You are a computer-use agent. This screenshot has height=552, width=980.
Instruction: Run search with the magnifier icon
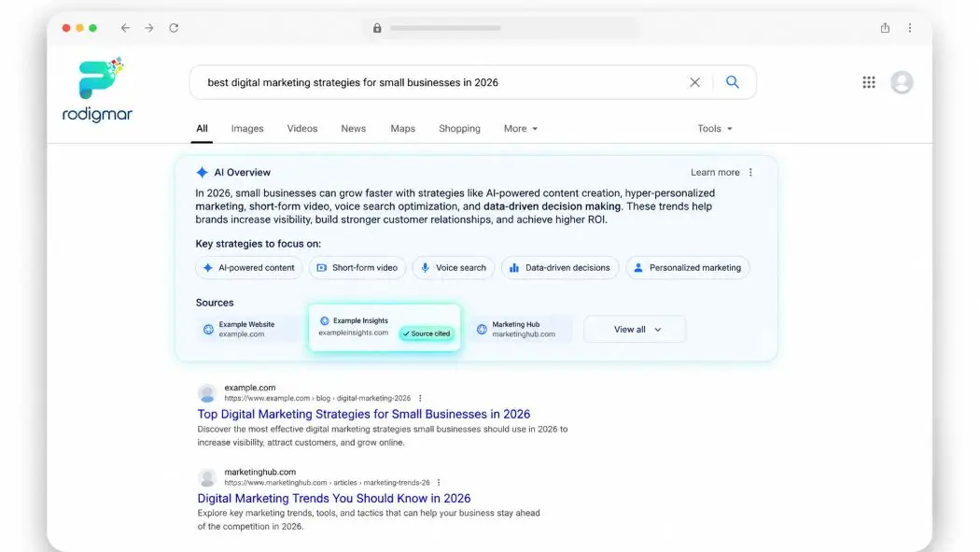coord(733,82)
